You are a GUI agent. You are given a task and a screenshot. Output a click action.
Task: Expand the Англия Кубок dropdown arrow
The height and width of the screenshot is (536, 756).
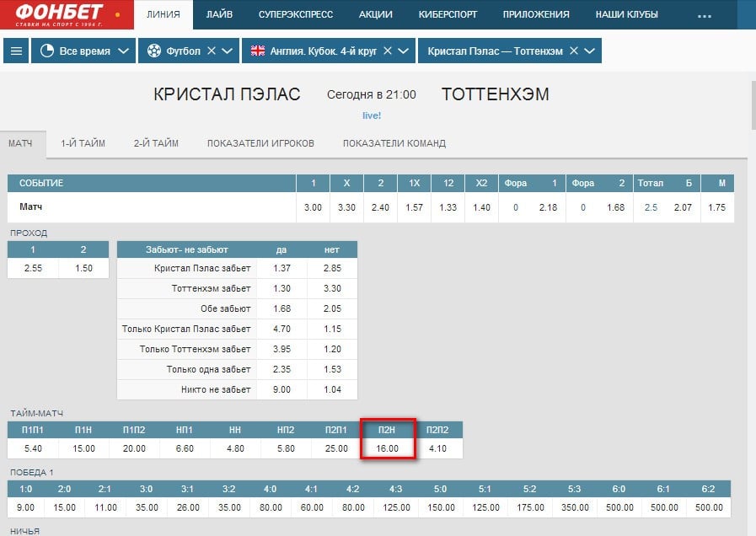[x=404, y=51]
